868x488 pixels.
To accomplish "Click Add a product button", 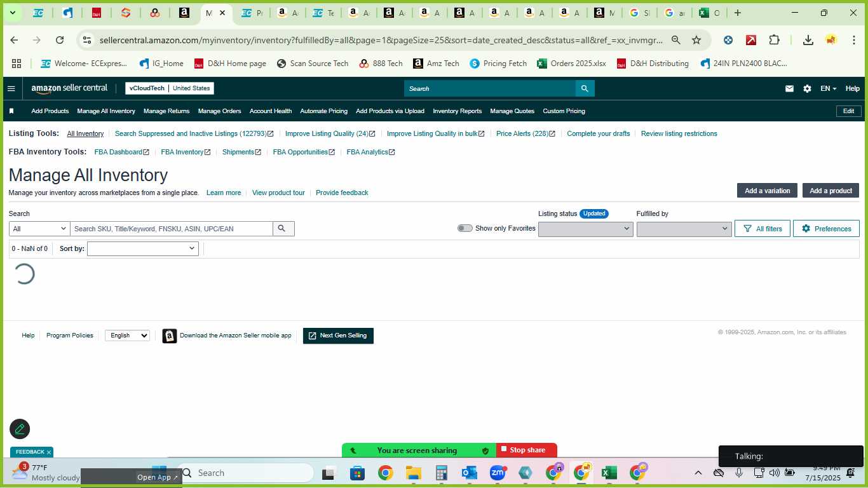I will (831, 191).
